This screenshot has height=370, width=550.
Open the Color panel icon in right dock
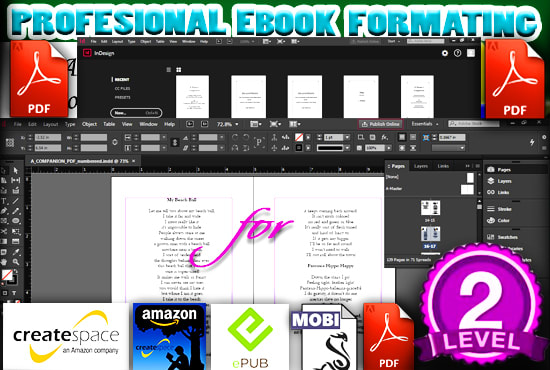click(x=491, y=220)
